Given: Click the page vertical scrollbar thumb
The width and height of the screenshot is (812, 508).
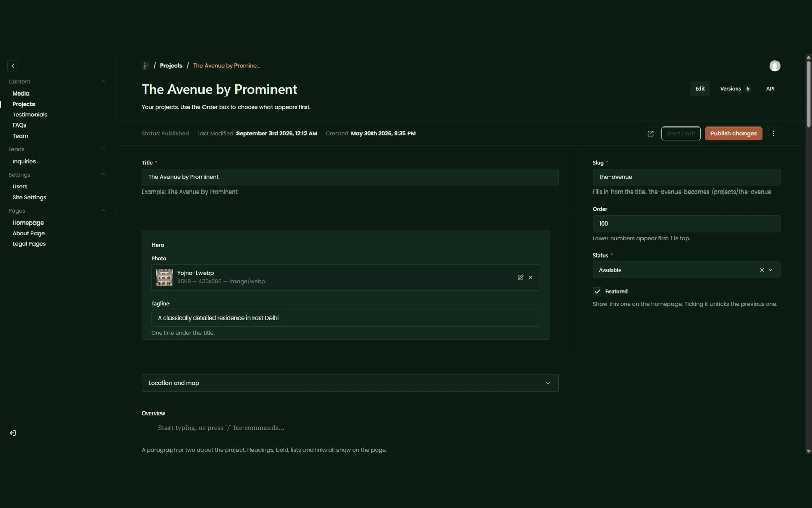Looking at the screenshot, I should [x=808, y=94].
